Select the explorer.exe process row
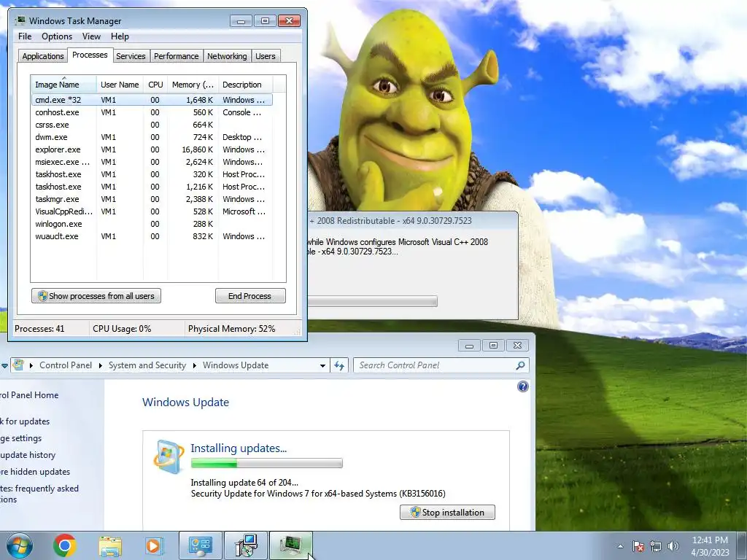Screen dimensions: 747x560 [152, 149]
